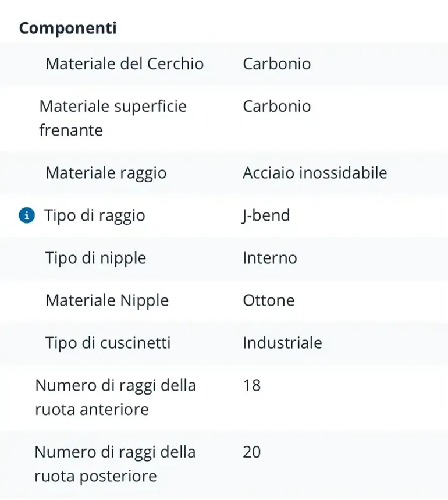448x500 pixels.
Task: Select the Materiale superficie frenante label
Action: tap(113, 118)
